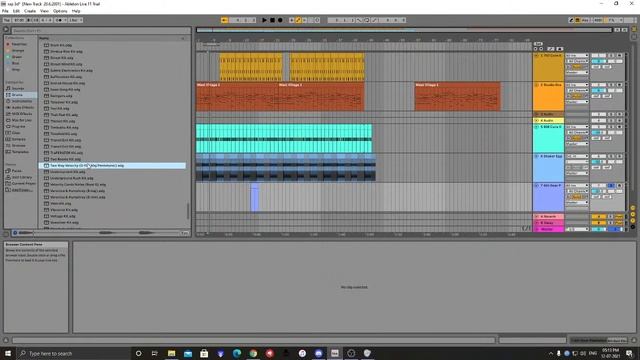Select Plug-ins category in browser
Image resolution: width=640 pixels, height=360 pixels.
click(18, 127)
